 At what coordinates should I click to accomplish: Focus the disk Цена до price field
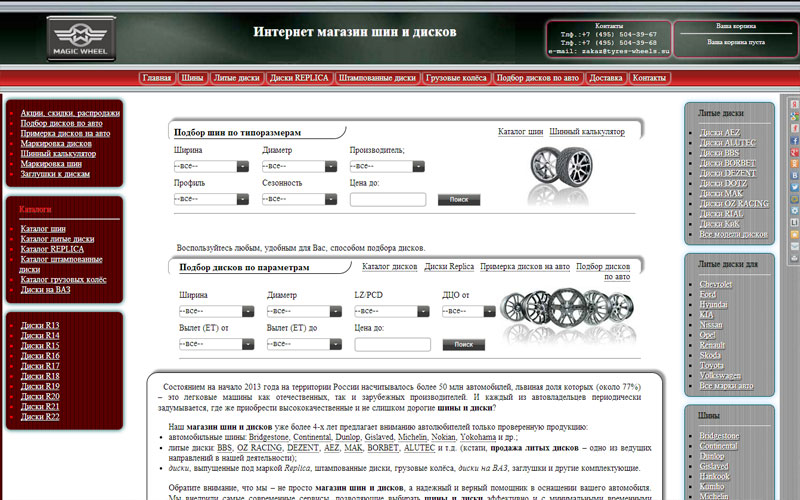392,344
